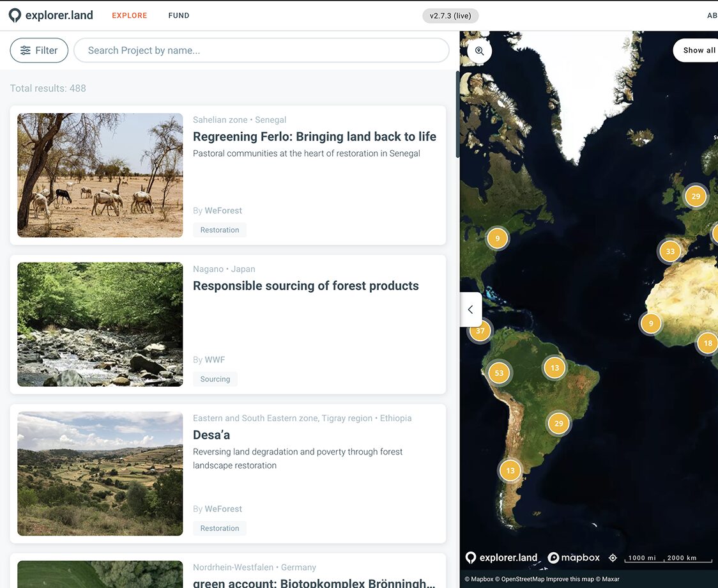This screenshot has width=718, height=588.
Task: Select the 29 cluster marker in southern Brazil
Action: point(559,423)
